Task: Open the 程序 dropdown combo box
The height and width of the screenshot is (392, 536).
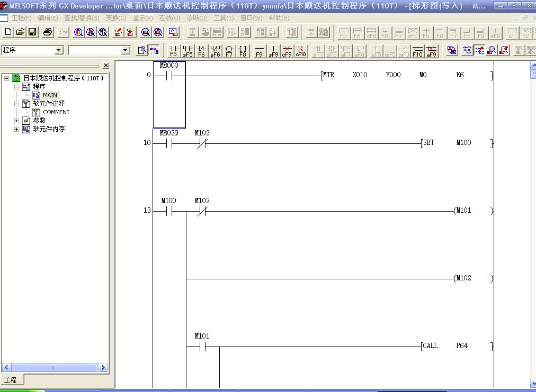Action: pyautogui.click(x=59, y=50)
